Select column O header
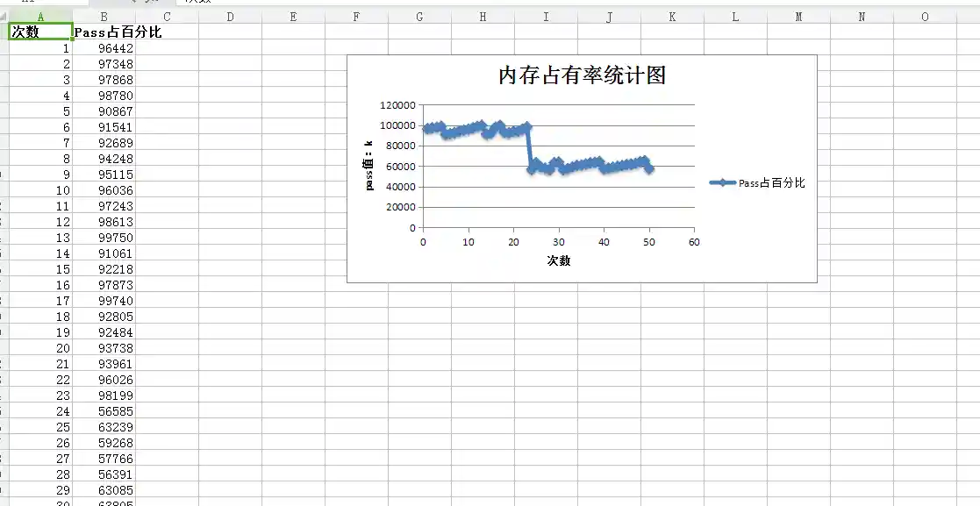Viewport: 980px width, 506px height. point(925,17)
